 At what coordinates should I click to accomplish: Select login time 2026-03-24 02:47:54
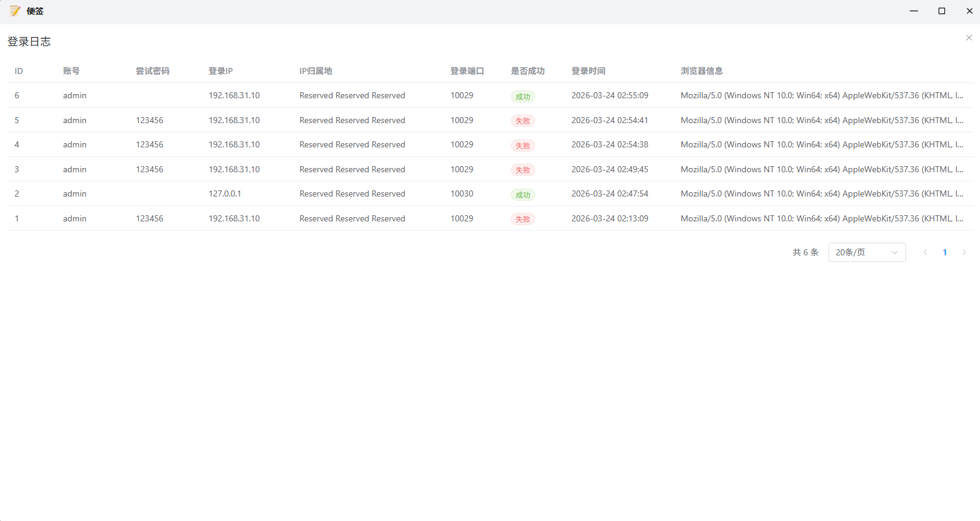pyautogui.click(x=610, y=193)
